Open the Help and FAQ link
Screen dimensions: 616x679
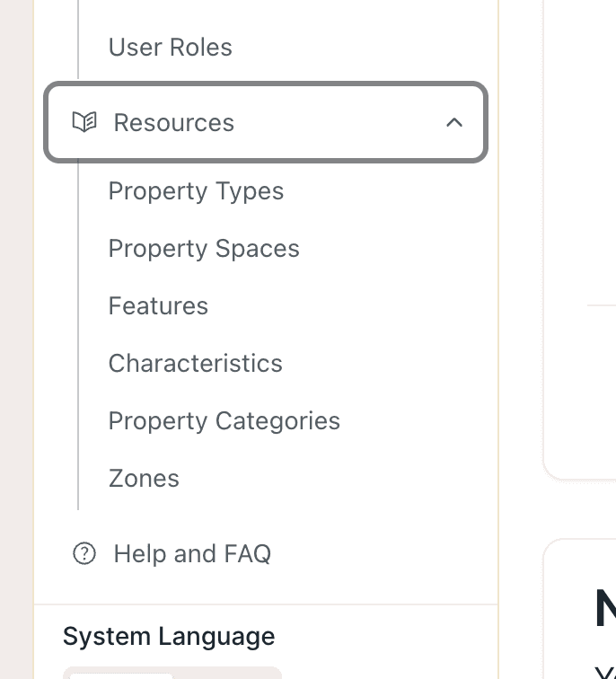click(x=192, y=554)
